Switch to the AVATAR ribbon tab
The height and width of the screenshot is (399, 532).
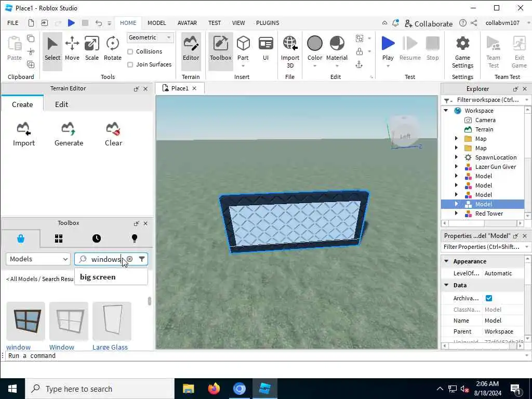point(187,23)
